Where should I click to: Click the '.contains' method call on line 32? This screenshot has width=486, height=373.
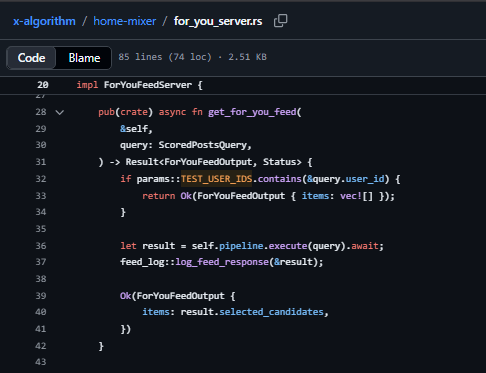tap(277, 179)
